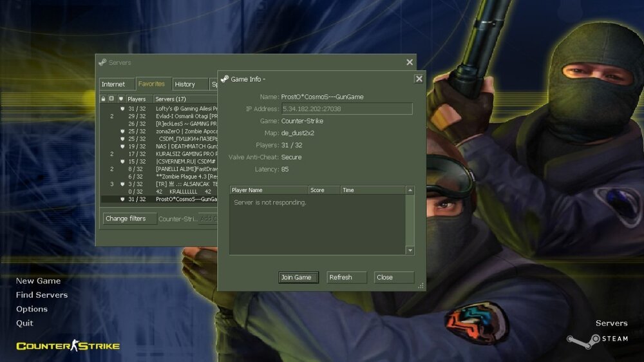The image size is (644, 362).
Task: Open Change filters in Servers window
Action: pos(126,219)
